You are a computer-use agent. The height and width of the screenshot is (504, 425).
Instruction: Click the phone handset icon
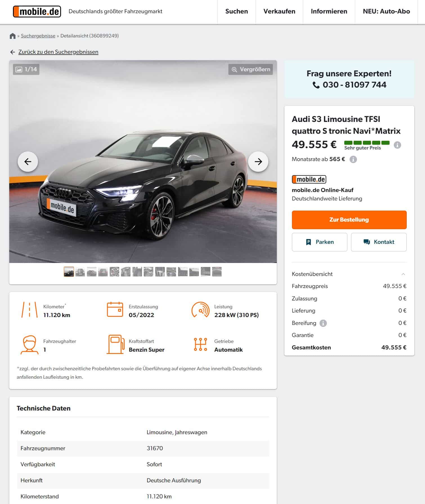point(316,85)
